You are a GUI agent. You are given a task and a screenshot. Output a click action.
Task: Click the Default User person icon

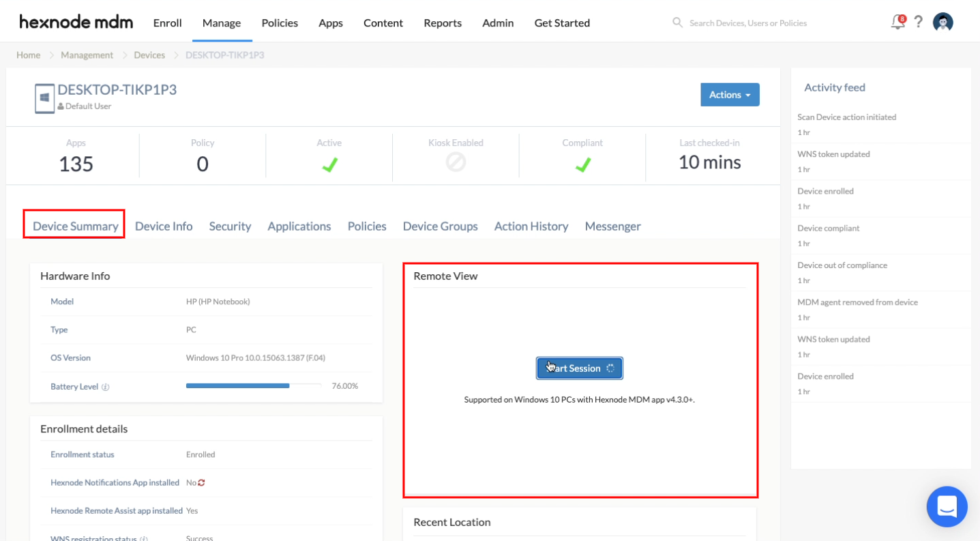coord(61,106)
